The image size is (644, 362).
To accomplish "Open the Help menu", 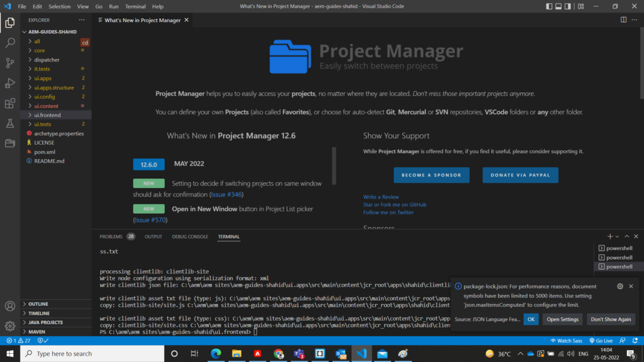I will pos(158,6).
